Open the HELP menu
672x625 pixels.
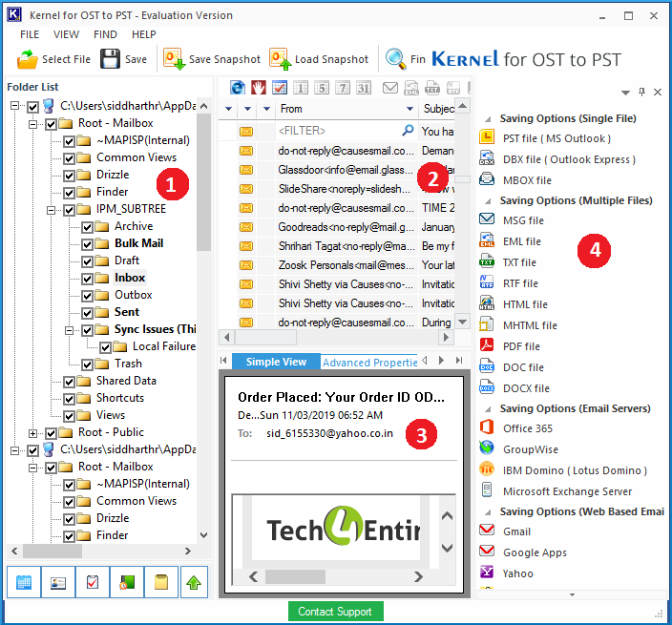(143, 34)
